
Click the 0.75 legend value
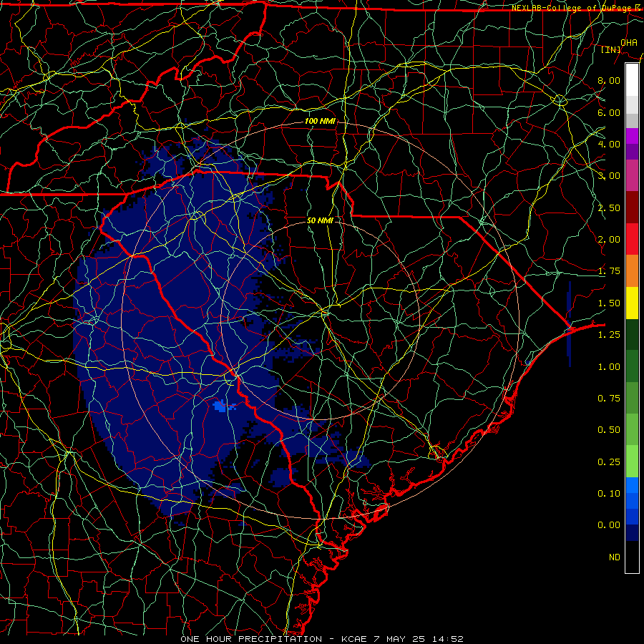pyautogui.click(x=609, y=399)
